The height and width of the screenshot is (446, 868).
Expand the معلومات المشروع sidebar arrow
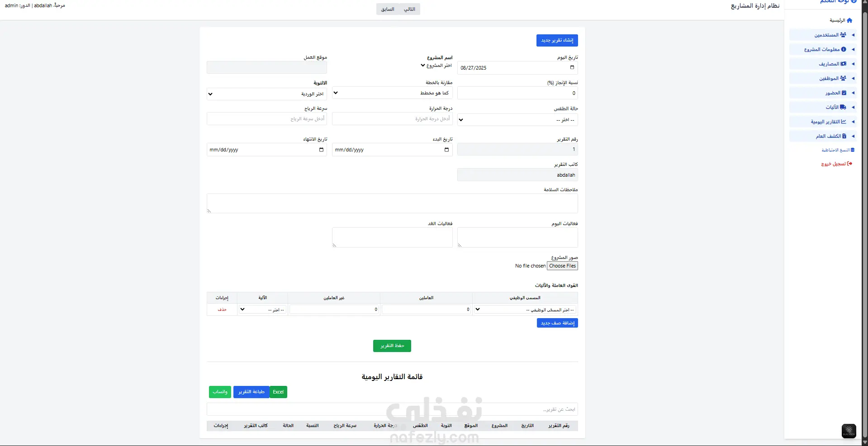coord(853,49)
